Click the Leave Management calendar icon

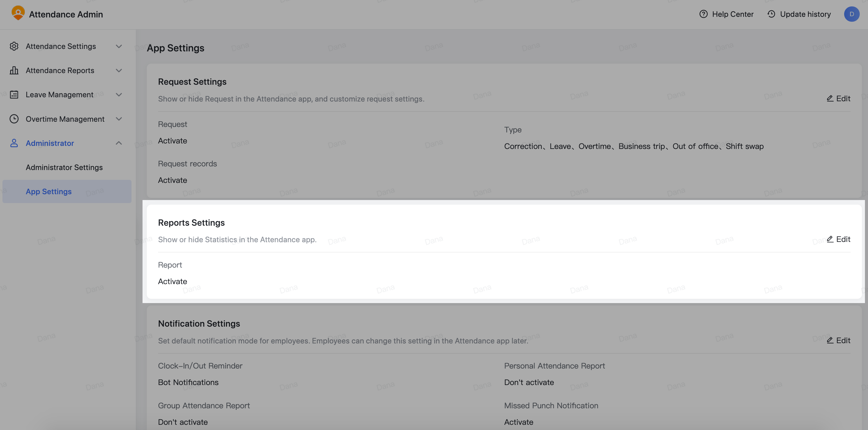click(14, 95)
